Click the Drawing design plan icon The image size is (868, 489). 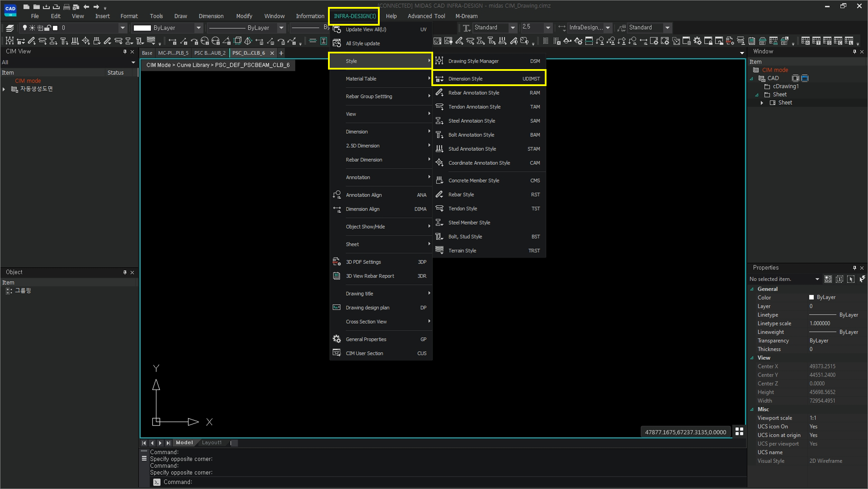coord(337,307)
